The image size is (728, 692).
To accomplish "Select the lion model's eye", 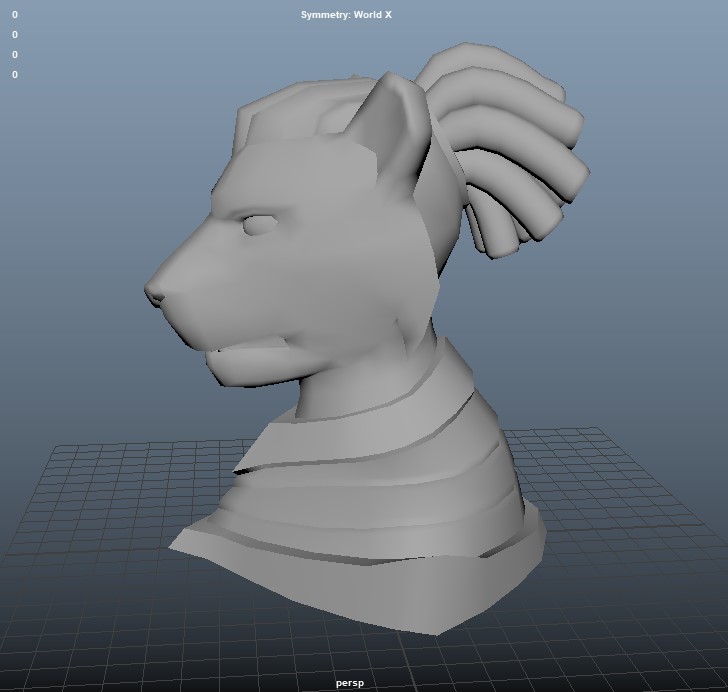I will 260,225.
